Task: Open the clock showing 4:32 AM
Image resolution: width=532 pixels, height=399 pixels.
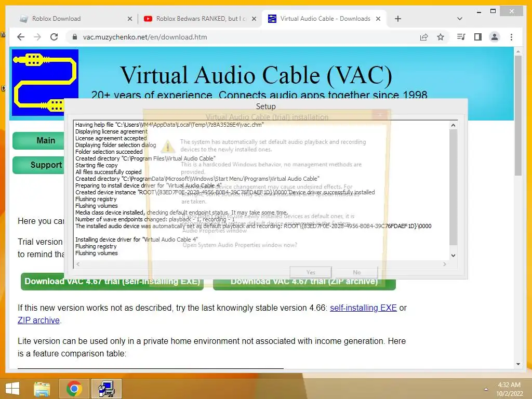Action: pyautogui.click(x=509, y=389)
